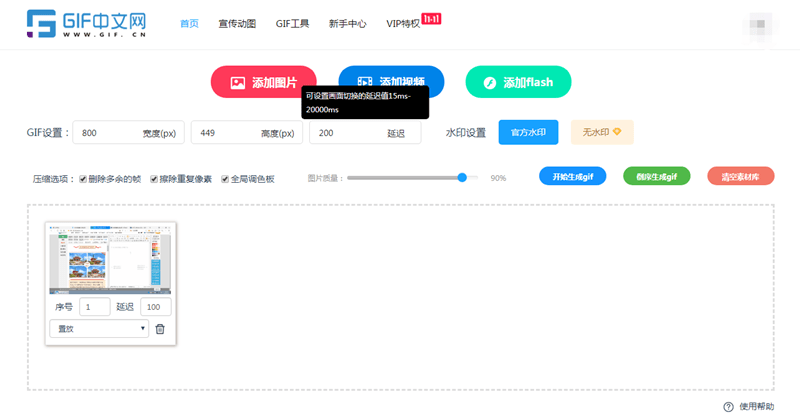Open the 新手中心 menu item

(347, 23)
